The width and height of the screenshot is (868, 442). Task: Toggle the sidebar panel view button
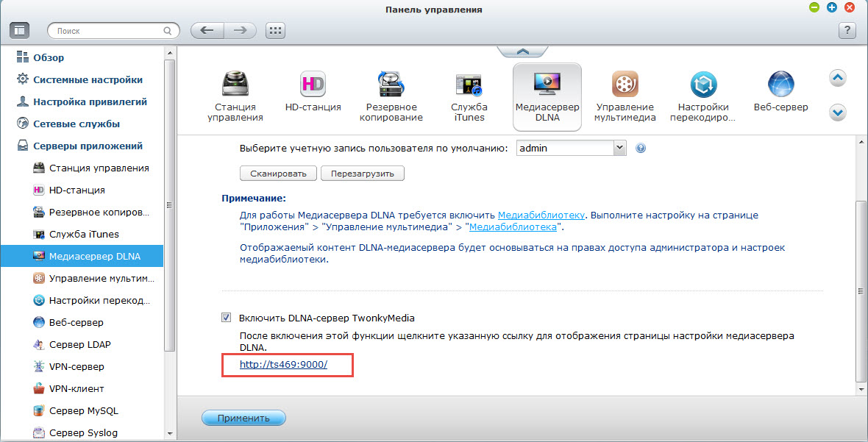pyautogui.click(x=19, y=30)
